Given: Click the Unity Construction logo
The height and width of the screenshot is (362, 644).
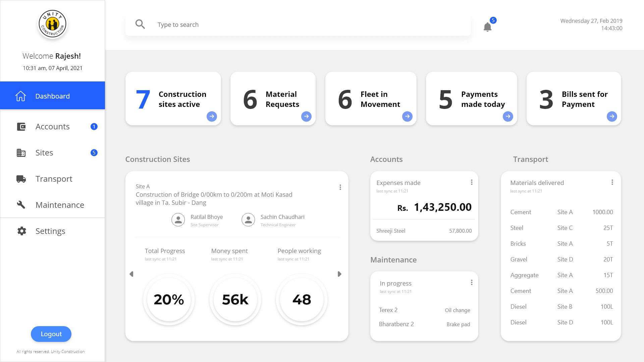Looking at the screenshot, I should point(52,24).
